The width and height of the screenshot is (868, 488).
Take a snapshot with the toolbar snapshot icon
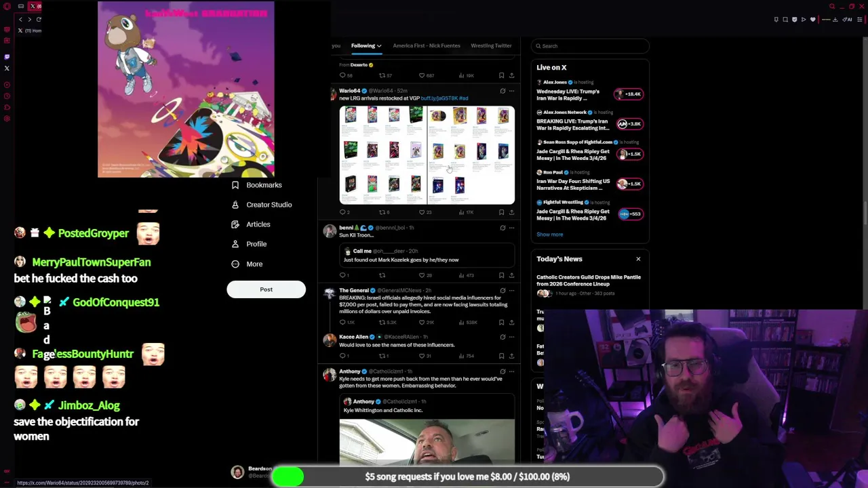(x=785, y=19)
